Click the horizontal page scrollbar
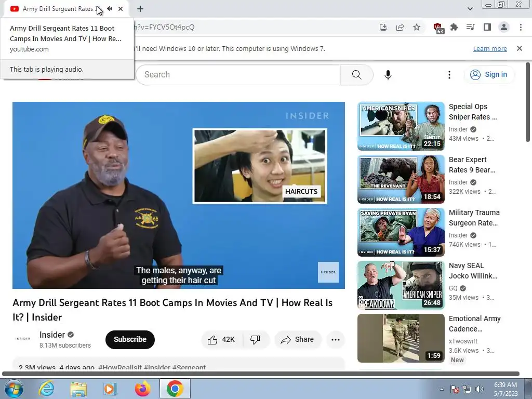Screen dimensions: 532x399 [261, 374]
